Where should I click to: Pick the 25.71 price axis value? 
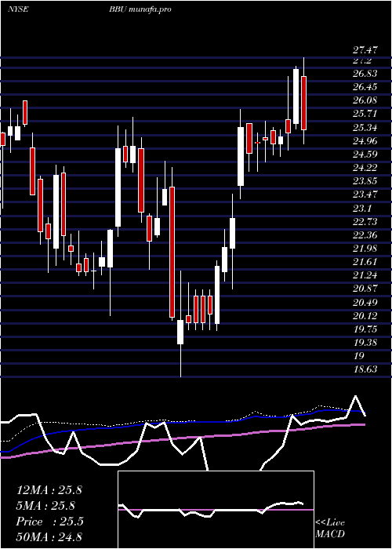point(365,115)
